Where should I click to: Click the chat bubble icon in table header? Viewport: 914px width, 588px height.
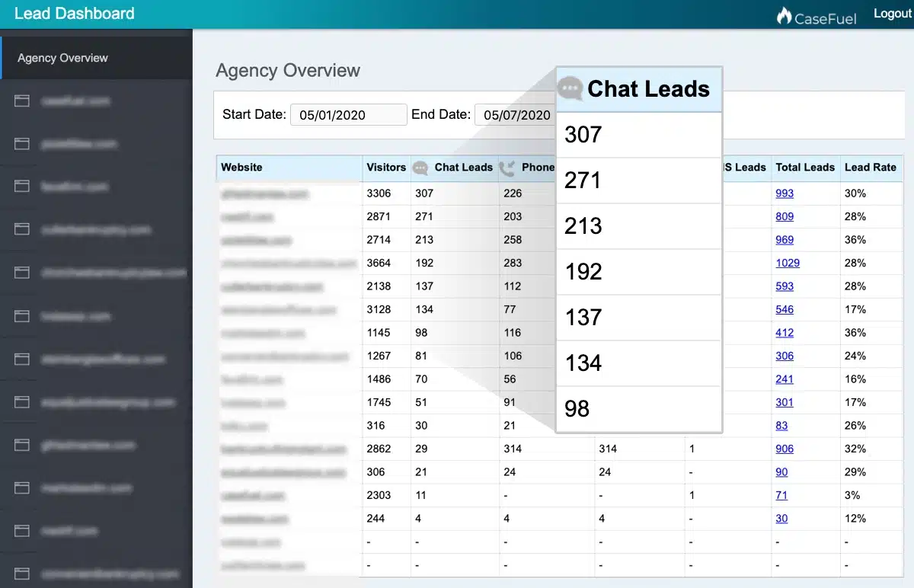pyautogui.click(x=420, y=168)
